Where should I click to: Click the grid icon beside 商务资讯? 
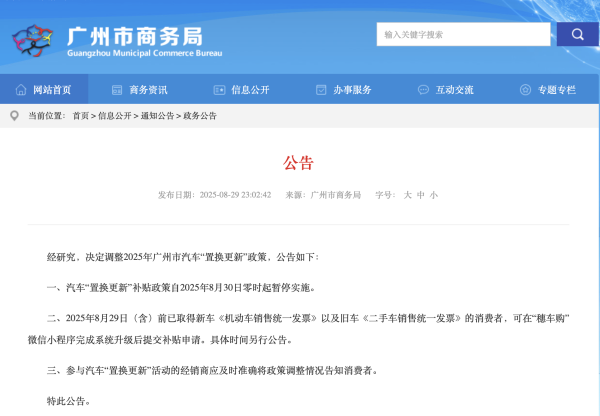pos(118,90)
